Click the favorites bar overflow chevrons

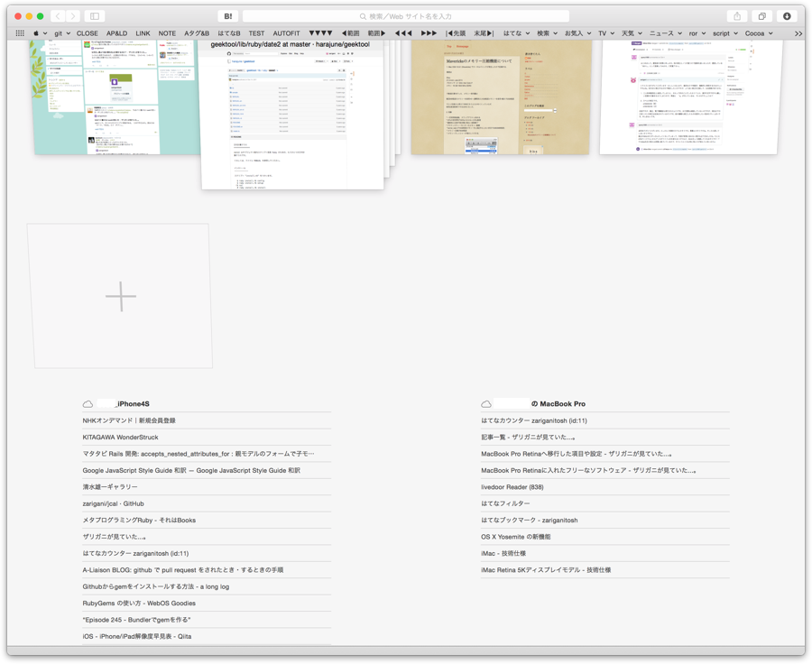(798, 33)
